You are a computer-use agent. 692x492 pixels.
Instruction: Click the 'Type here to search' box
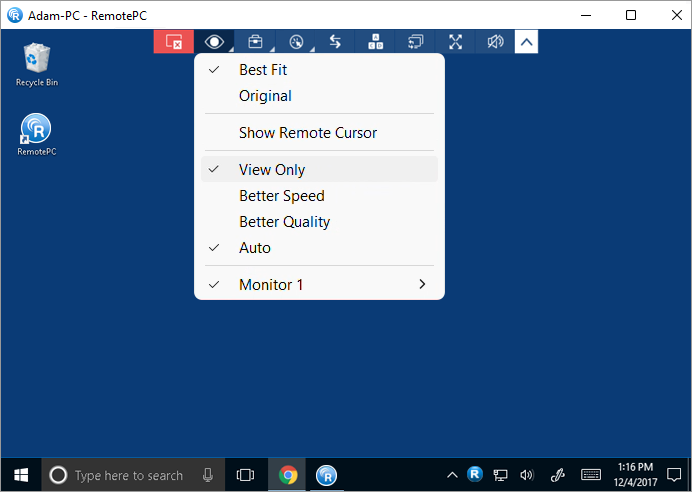point(130,476)
